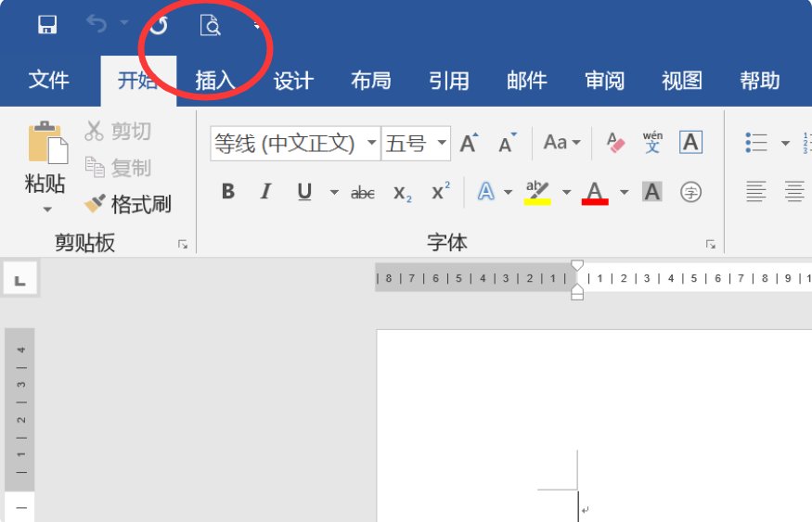812x522 pixels.
Task: Expand the font size dropdown arrow
Action: point(442,142)
